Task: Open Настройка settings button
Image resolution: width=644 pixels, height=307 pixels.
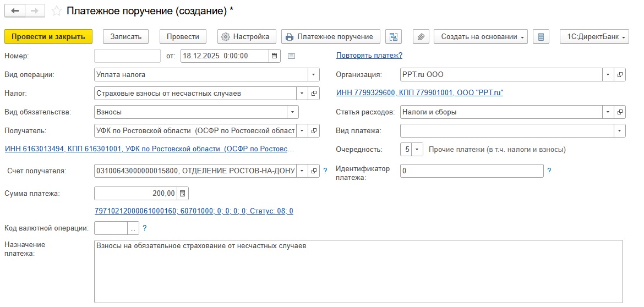Action: 245,36
